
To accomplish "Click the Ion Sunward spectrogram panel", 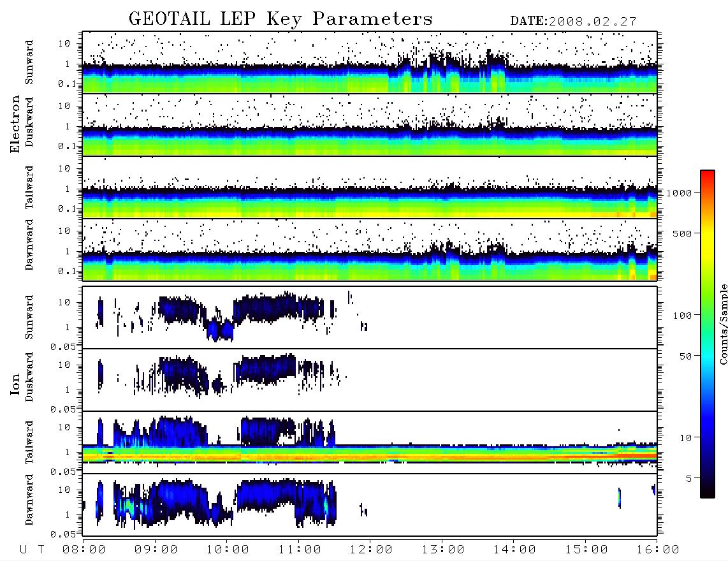I will click(x=370, y=317).
